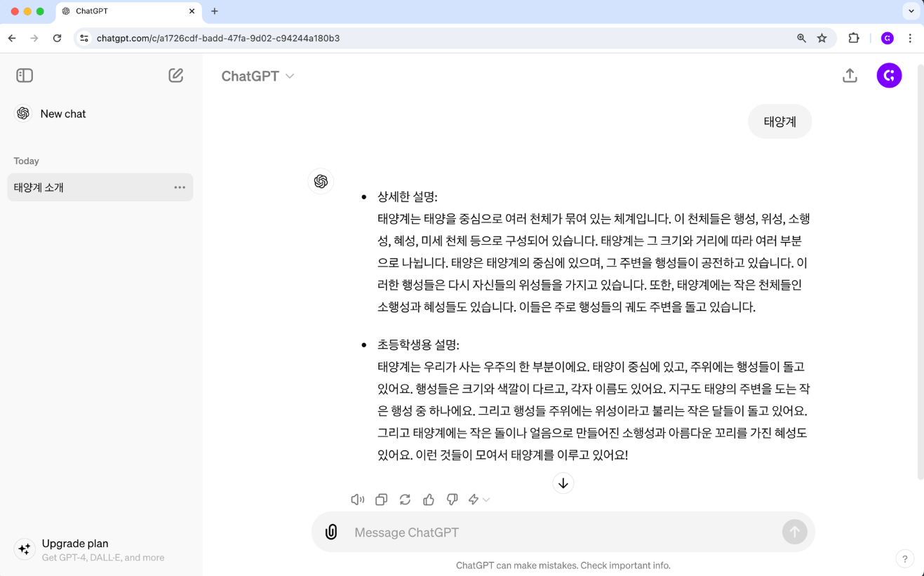Open the zoom magnifier icon in address bar

point(801,39)
